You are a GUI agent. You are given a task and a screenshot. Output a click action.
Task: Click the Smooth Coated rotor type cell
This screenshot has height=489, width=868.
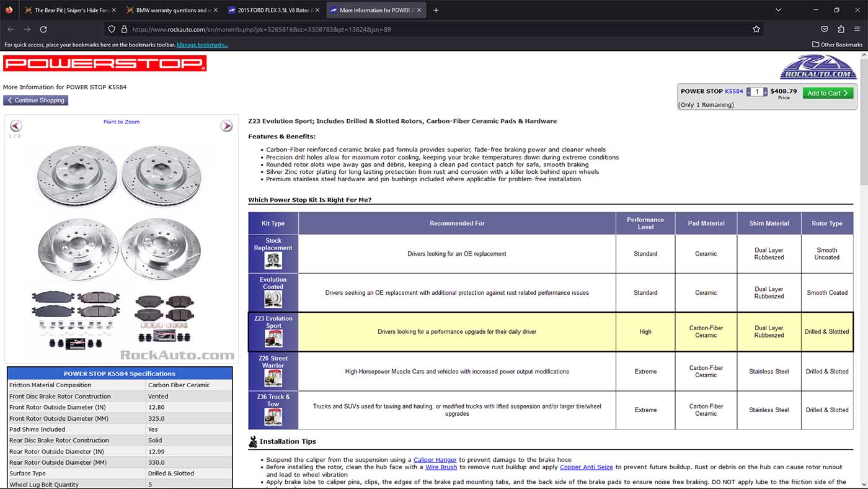pyautogui.click(x=827, y=293)
